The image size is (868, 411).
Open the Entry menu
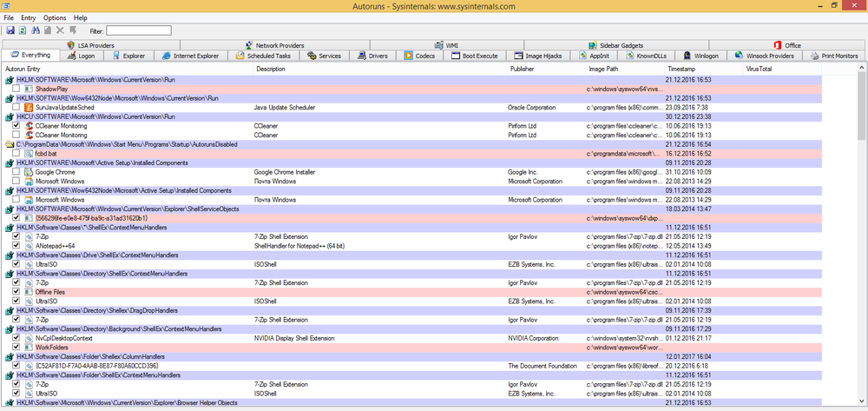29,17
